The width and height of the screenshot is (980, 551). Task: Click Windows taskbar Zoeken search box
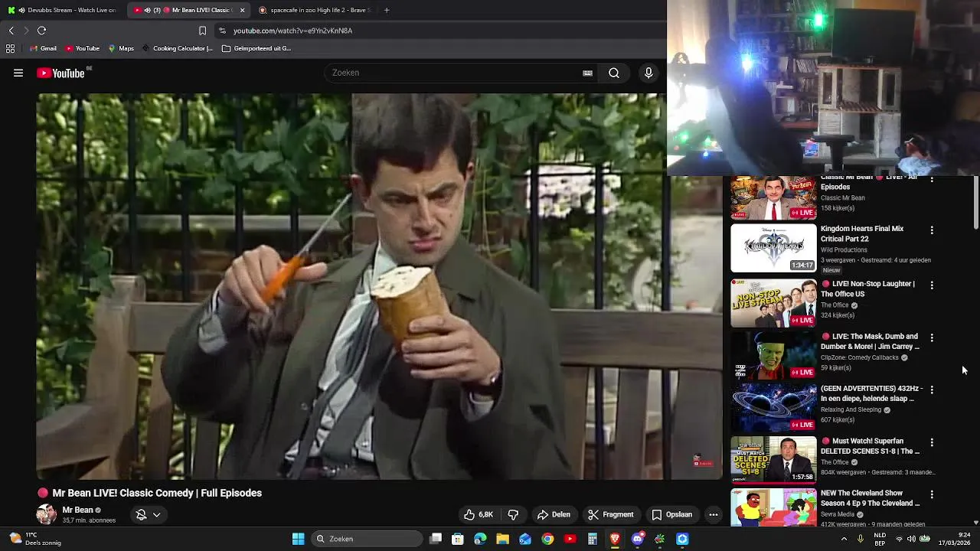[367, 539]
